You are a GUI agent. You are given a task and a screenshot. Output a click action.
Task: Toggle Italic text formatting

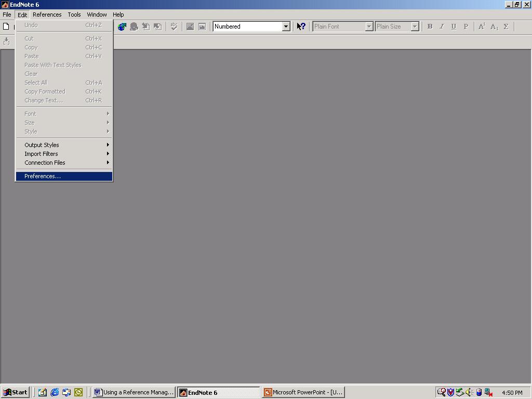[442, 26]
